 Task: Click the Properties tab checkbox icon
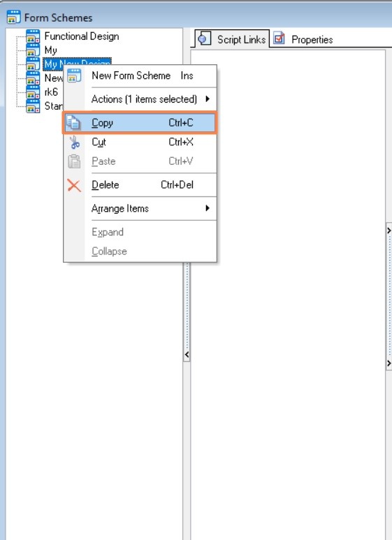[x=279, y=38]
